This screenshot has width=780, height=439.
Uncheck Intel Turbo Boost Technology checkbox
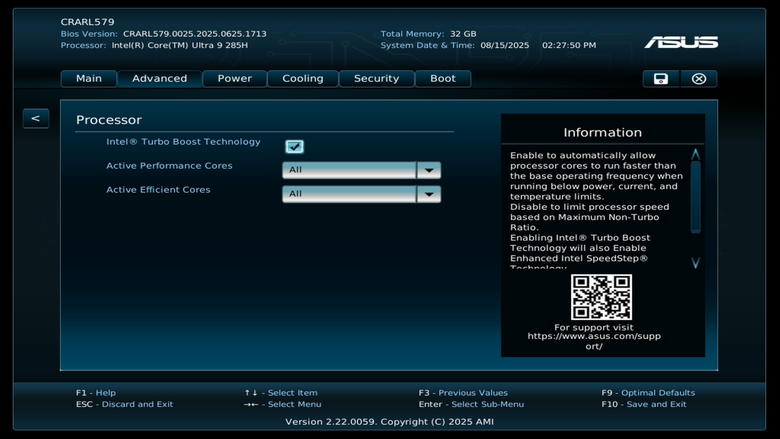click(x=294, y=146)
